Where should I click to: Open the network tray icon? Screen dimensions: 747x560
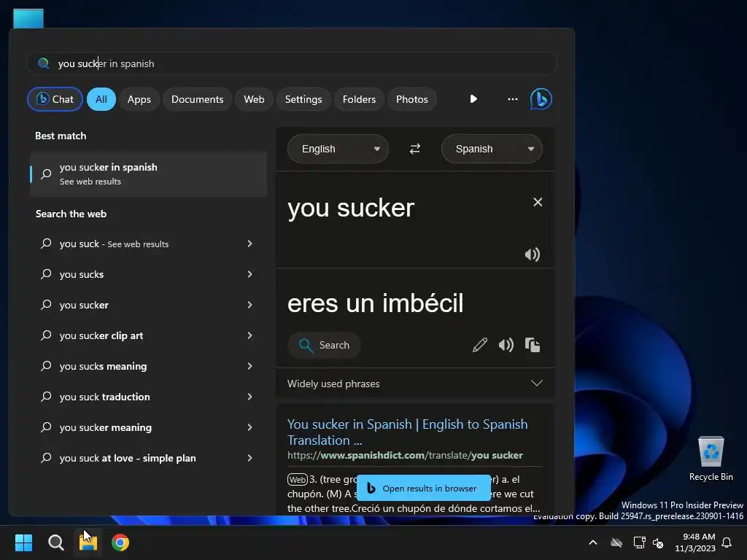coord(639,542)
